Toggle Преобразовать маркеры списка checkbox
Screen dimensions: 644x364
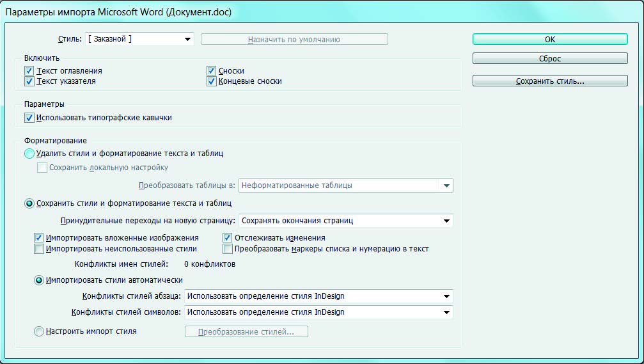(228, 249)
